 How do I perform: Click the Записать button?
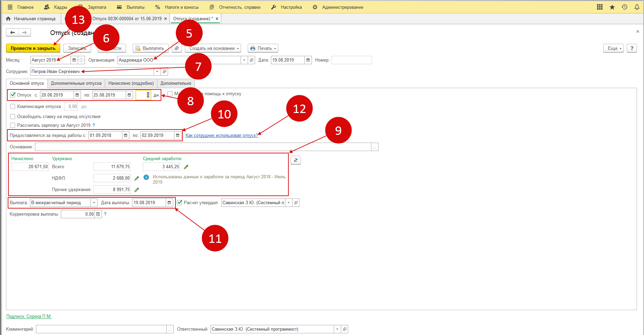(77, 48)
